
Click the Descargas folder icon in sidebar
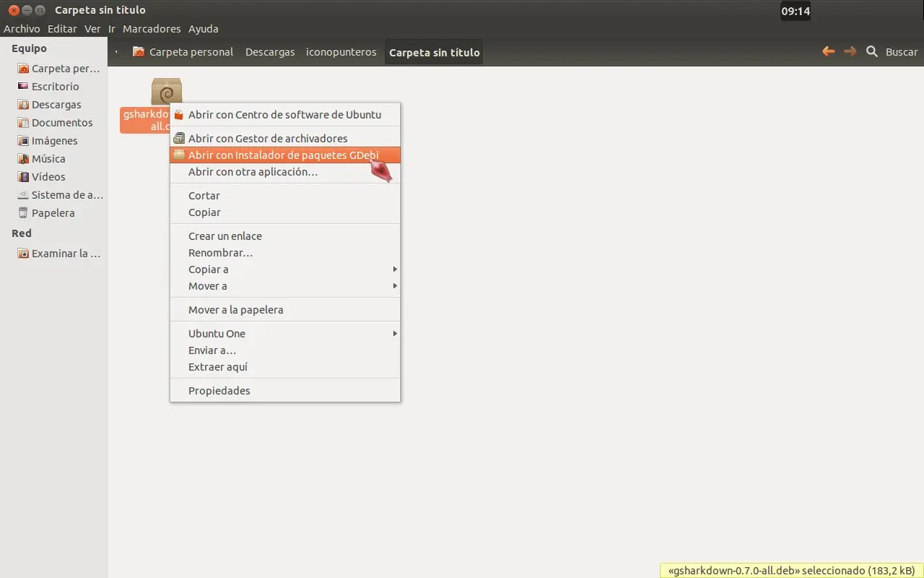pyautogui.click(x=23, y=105)
